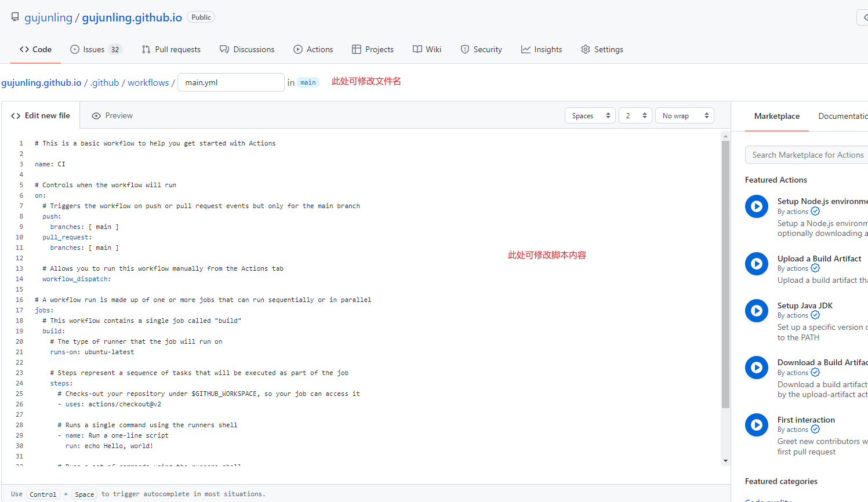Open the indent size dropdown showing 2
868x502 pixels.
[x=635, y=116]
